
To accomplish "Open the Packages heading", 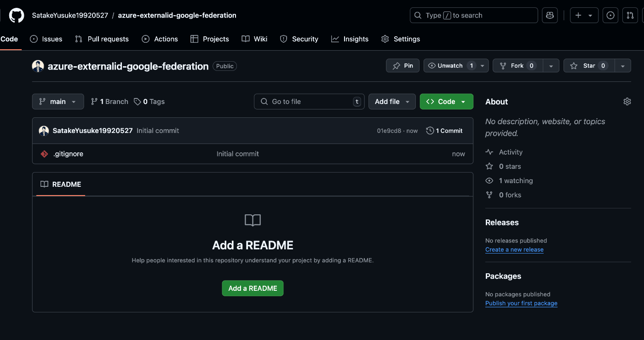I will click(503, 277).
